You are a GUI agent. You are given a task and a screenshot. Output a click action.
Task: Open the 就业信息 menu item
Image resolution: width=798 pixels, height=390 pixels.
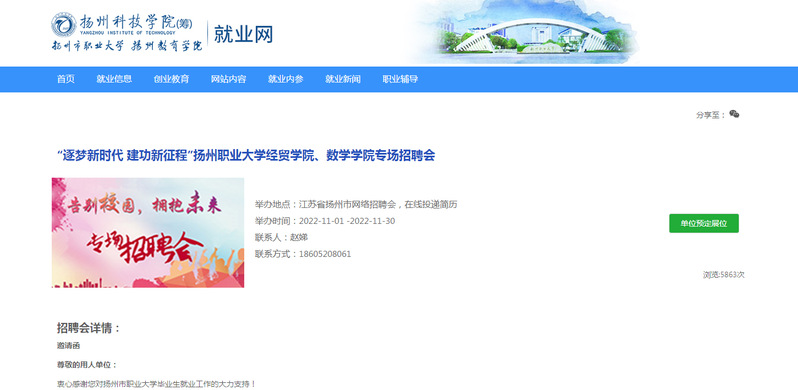pos(114,79)
